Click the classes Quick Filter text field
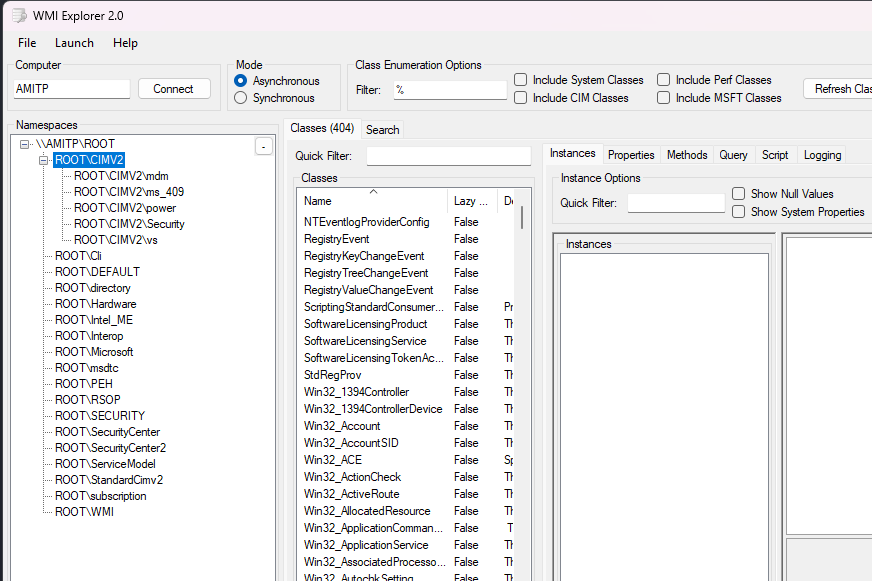The height and width of the screenshot is (581, 872). [x=448, y=156]
